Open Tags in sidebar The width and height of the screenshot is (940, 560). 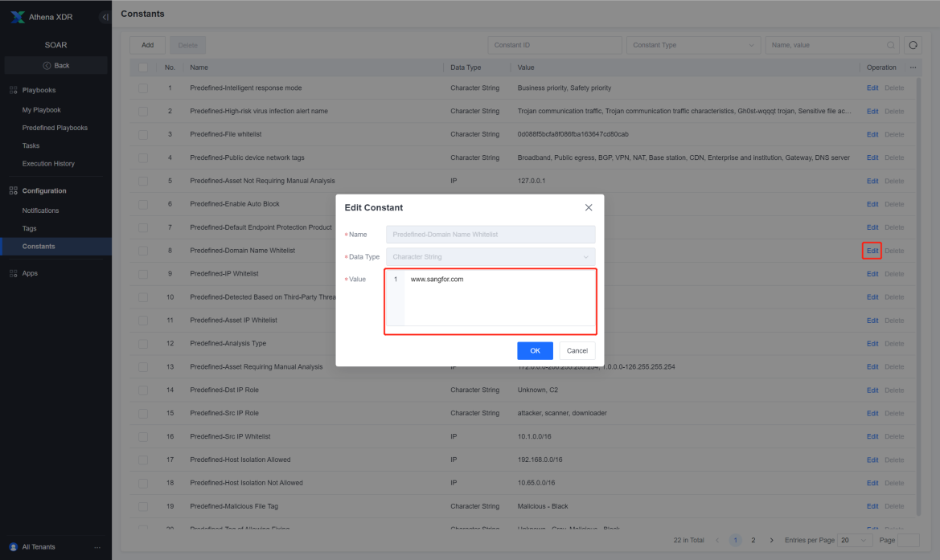click(30, 229)
